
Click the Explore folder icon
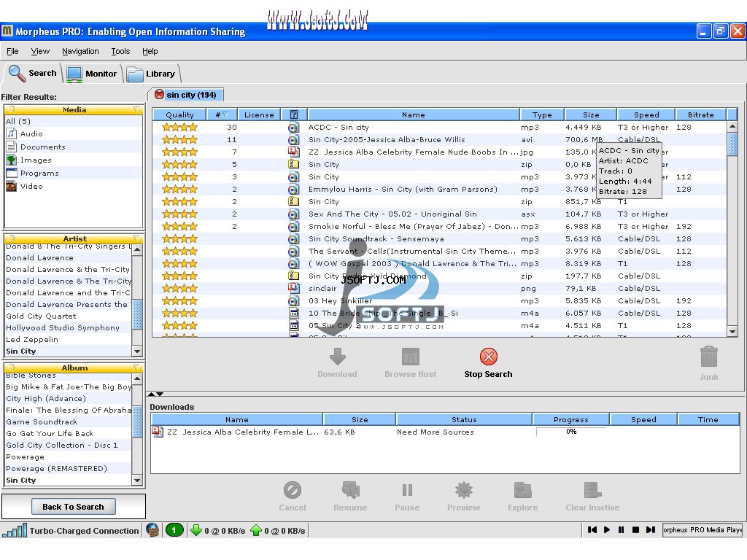[x=522, y=490]
